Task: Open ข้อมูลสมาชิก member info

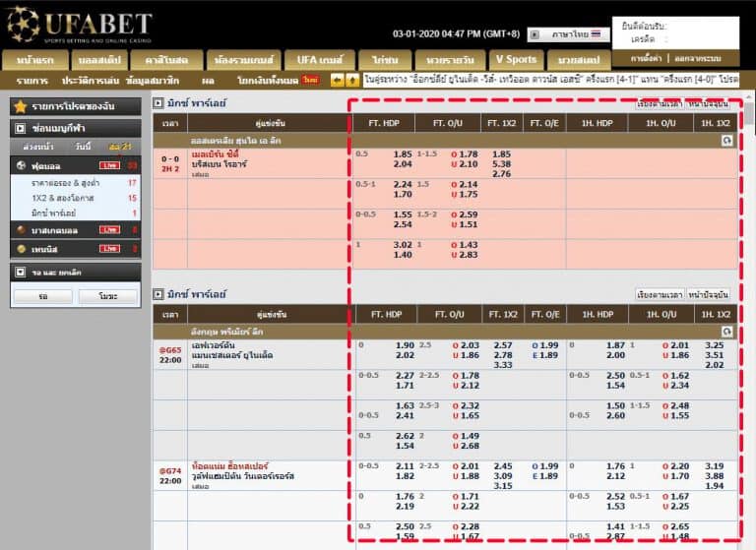Action: click(x=153, y=81)
